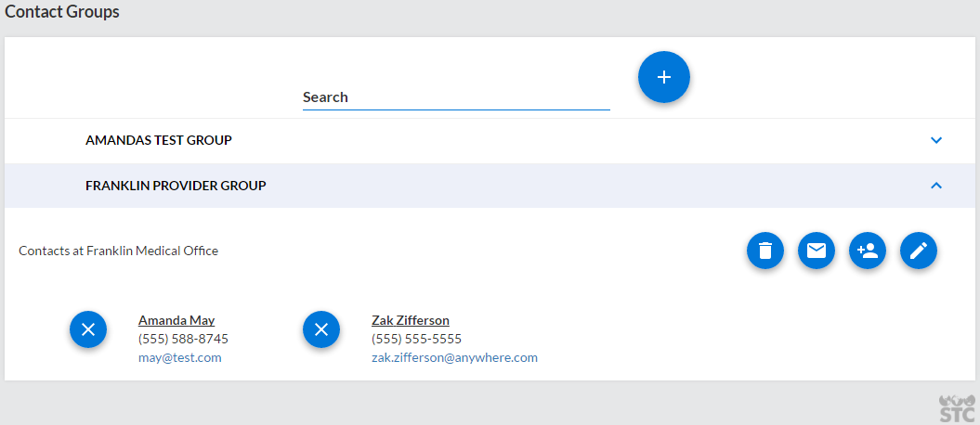980x425 pixels.
Task: Click the pencil icon to edit group
Action: [x=919, y=251]
